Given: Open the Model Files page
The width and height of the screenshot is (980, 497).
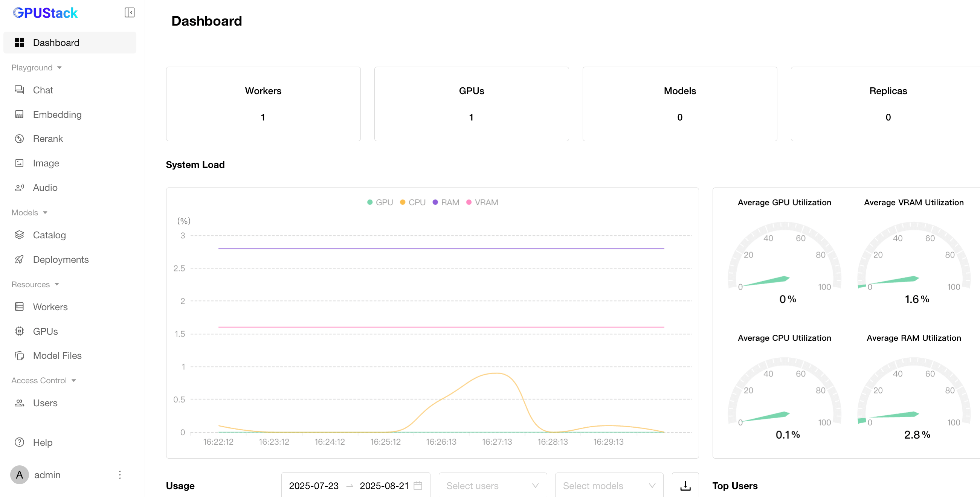Looking at the screenshot, I should [57, 355].
